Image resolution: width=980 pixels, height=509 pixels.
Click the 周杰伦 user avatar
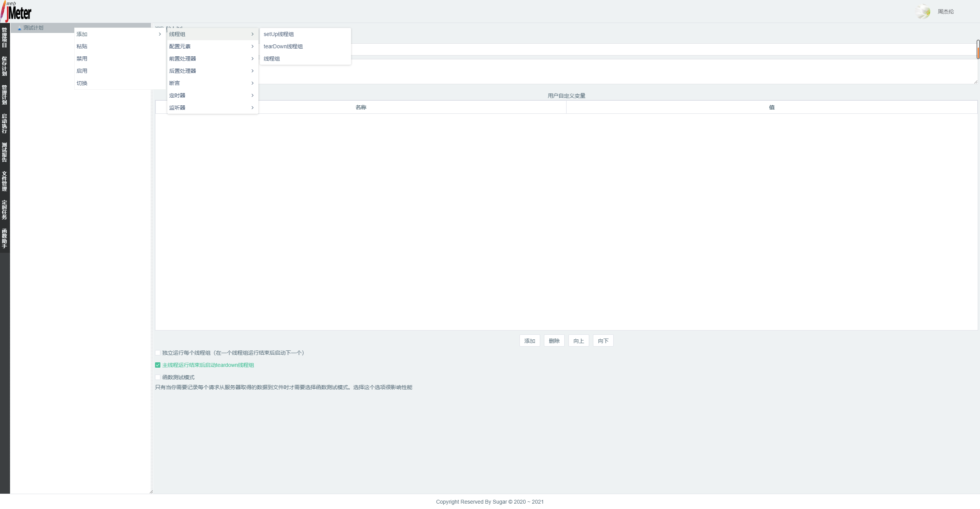(x=923, y=11)
